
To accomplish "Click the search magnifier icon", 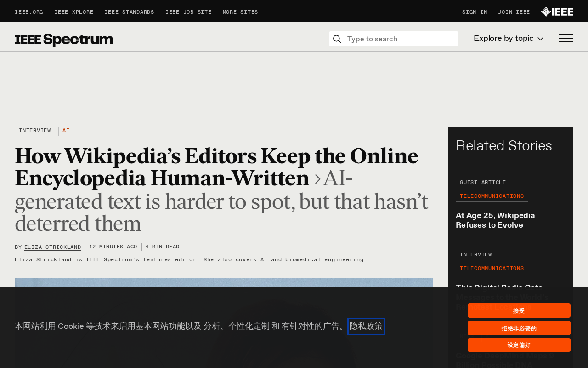I will pyautogui.click(x=337, y=39).
